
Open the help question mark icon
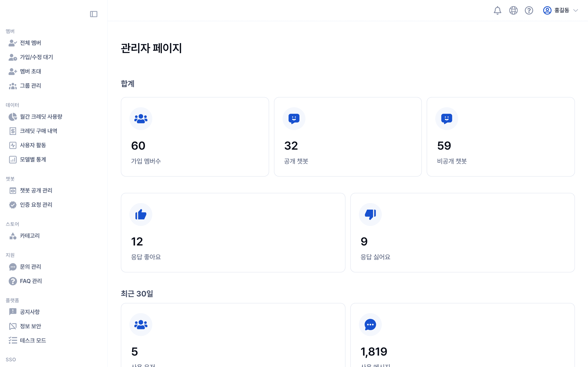click(529, 10)
